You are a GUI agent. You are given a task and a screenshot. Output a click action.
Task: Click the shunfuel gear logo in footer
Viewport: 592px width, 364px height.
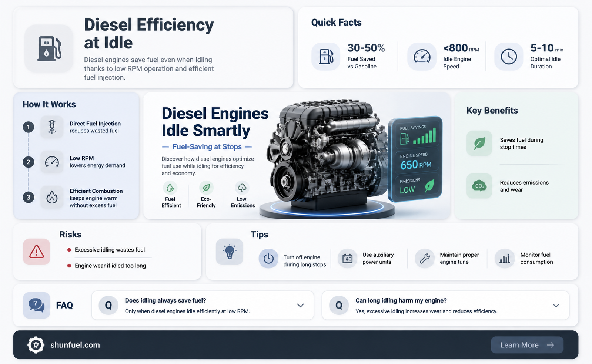(x=36, y=345)
